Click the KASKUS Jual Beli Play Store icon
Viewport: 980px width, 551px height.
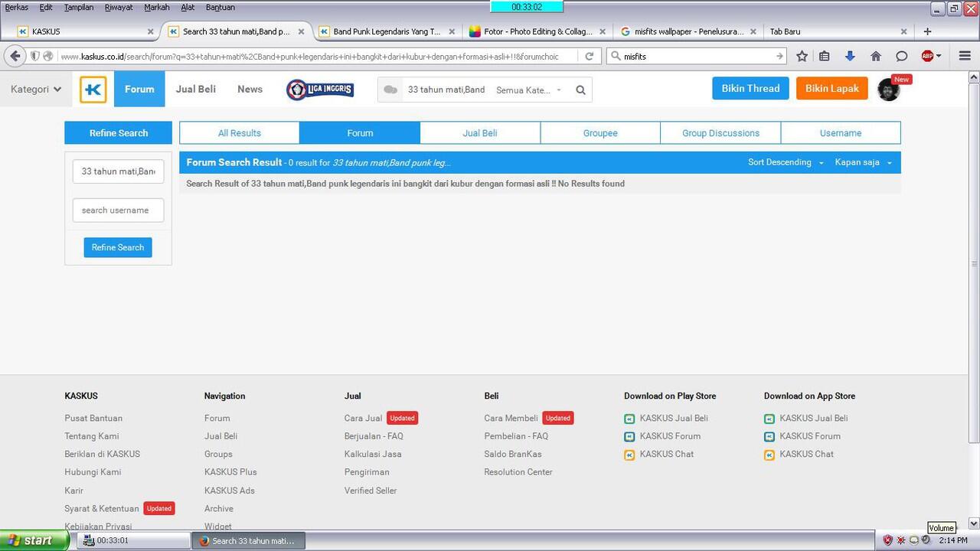point(629,419)
